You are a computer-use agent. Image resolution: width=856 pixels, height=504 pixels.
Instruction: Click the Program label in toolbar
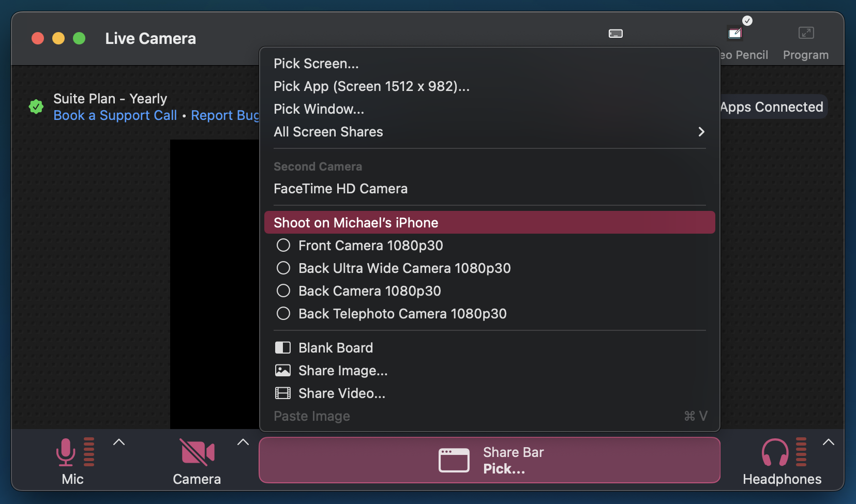806,55
